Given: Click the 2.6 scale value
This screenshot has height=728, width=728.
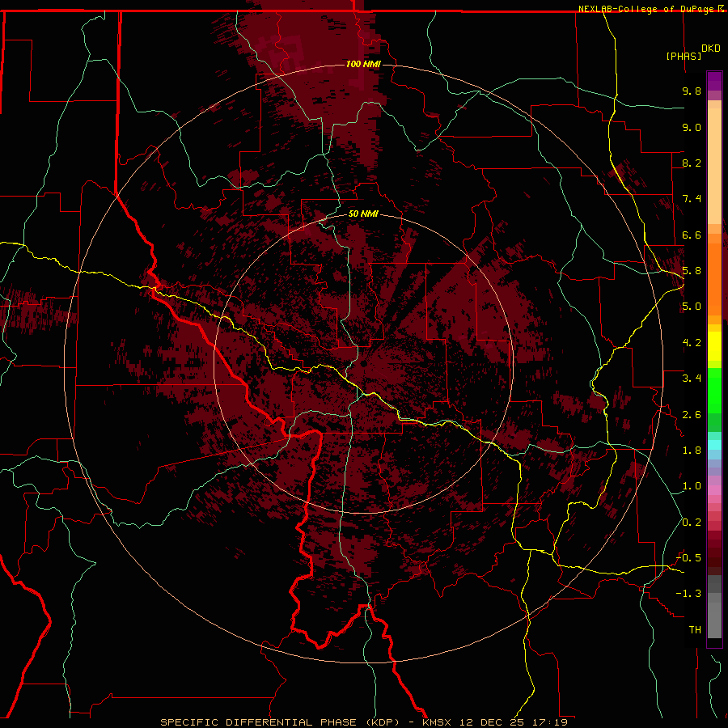Looking at the screenshot, I should [692, 415].
